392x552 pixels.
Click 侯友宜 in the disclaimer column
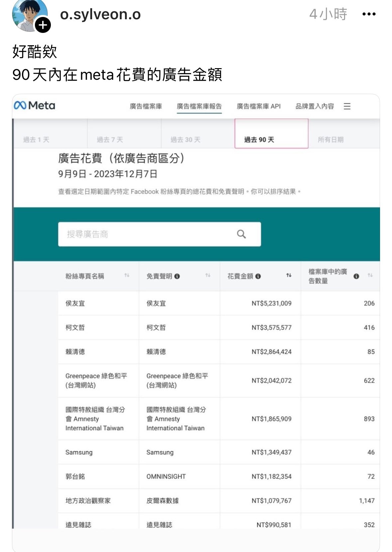pyautogui.click(x=156, y=303)
